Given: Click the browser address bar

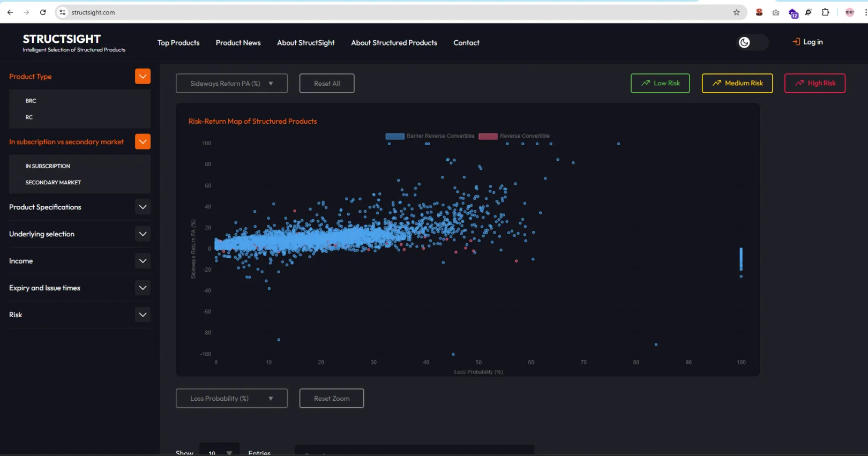Looking at the screenshot, I should (375, 12).
